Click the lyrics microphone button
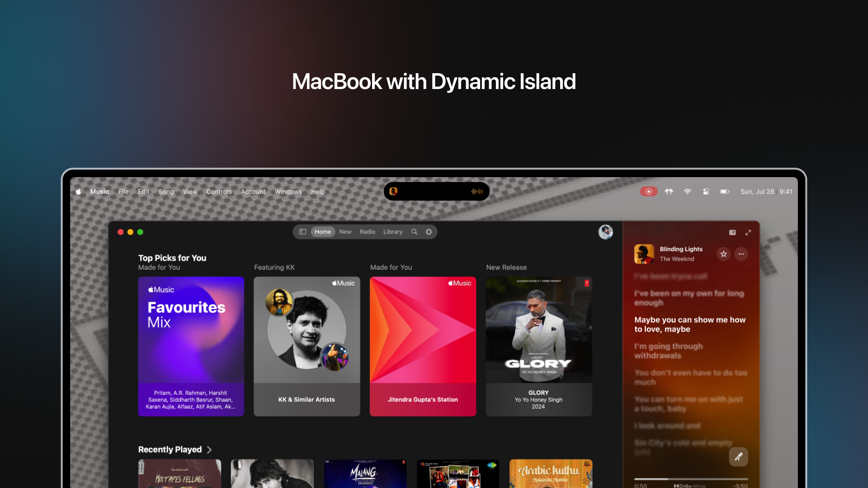Viewport: 868px width, 488px height. [x=738, y=457]
